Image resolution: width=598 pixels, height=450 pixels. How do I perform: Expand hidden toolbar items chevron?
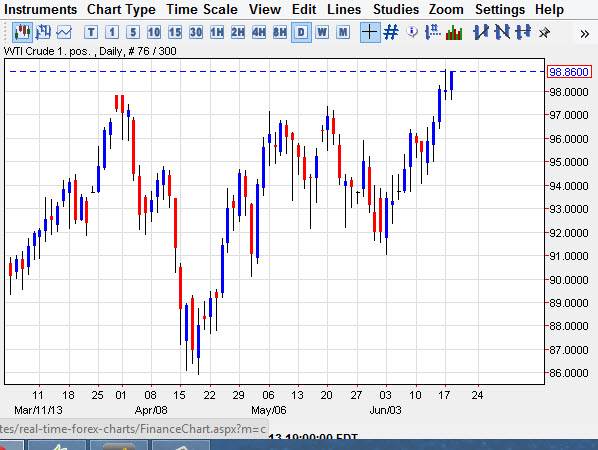[584, 34]
